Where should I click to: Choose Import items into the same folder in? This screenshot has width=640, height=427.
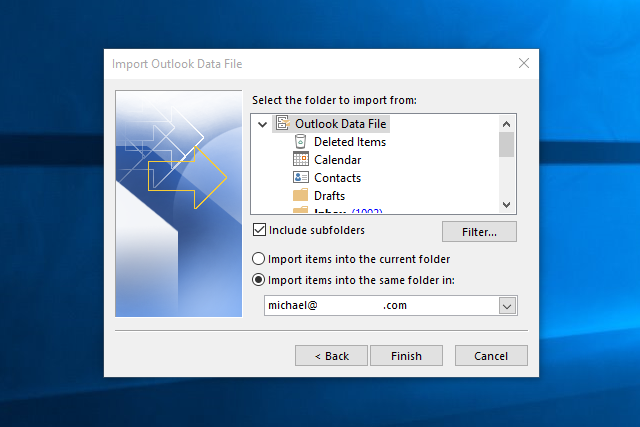pyautogui.click(x=258, y=280)
